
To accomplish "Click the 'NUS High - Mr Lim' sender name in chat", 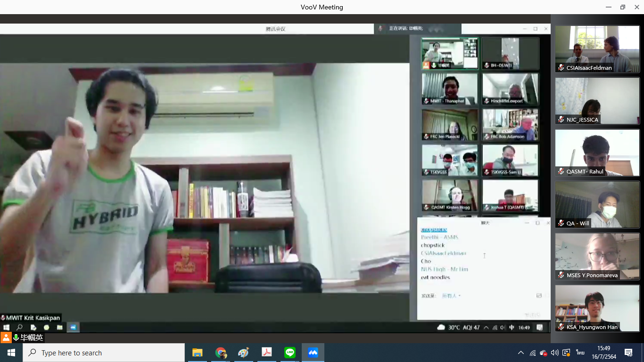I will (445, 269).
